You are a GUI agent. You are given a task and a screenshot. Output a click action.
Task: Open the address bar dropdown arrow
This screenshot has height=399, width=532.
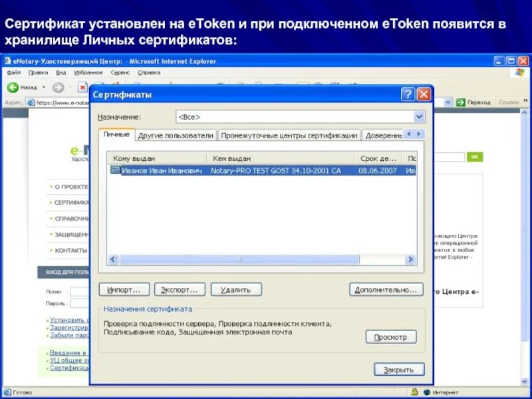coord(448,102)
